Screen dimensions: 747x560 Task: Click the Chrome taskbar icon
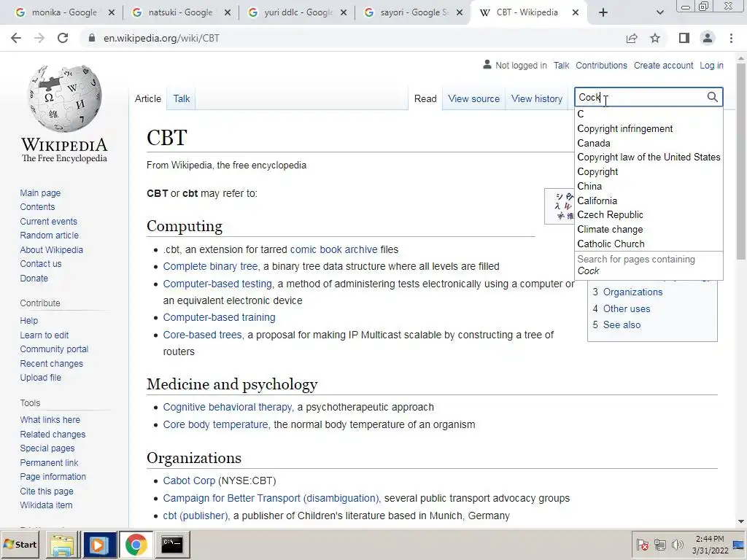(136, 544)
